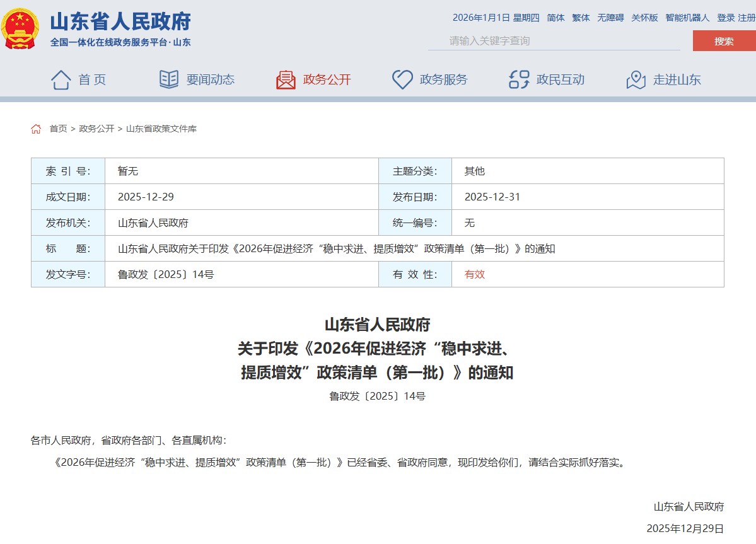
Task: Click the red 搜索 search button
Action: click(726, 40)
